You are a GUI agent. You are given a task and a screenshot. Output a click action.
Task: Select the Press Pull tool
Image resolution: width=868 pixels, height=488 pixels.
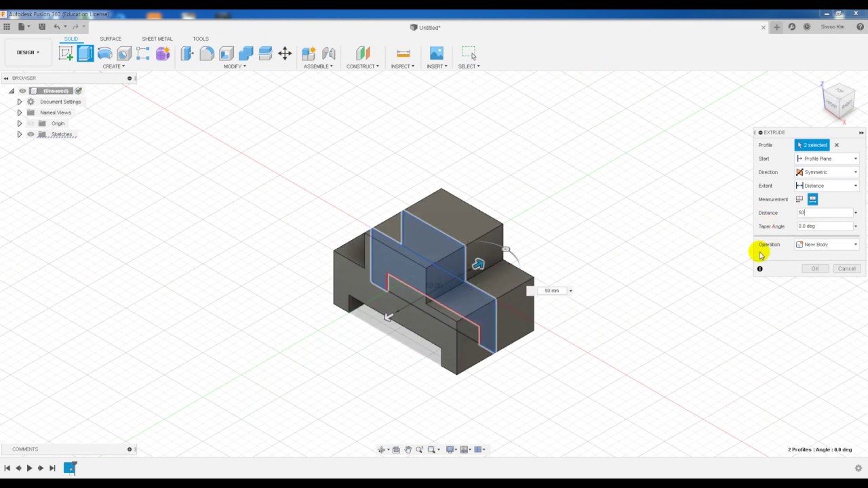click(187, 54)
